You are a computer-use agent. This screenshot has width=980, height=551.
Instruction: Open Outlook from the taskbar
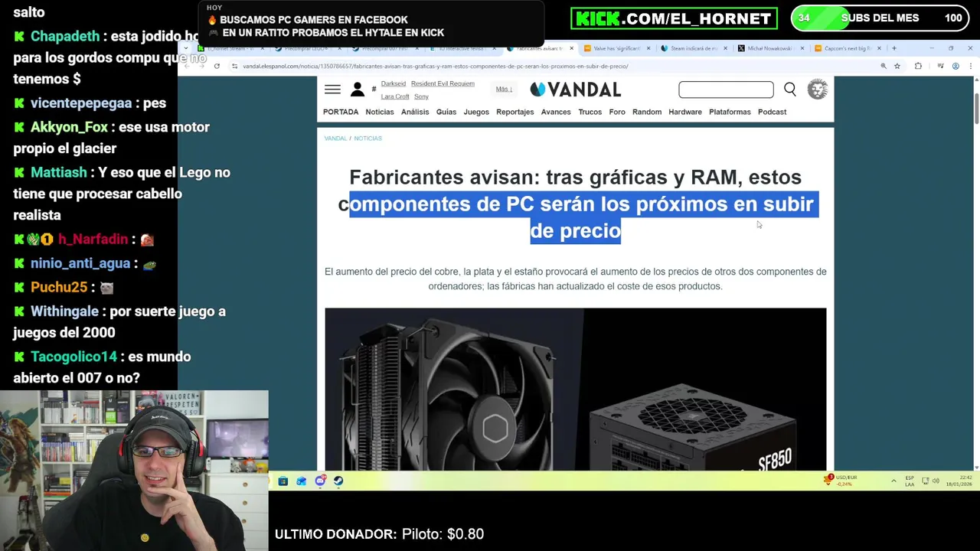click(x=301, y=481)
